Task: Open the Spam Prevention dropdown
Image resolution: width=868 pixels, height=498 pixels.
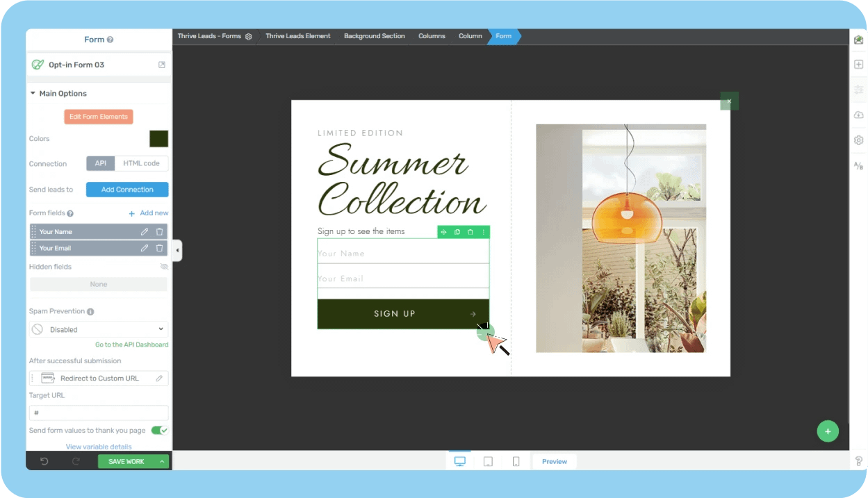Action: pos(99,329)
